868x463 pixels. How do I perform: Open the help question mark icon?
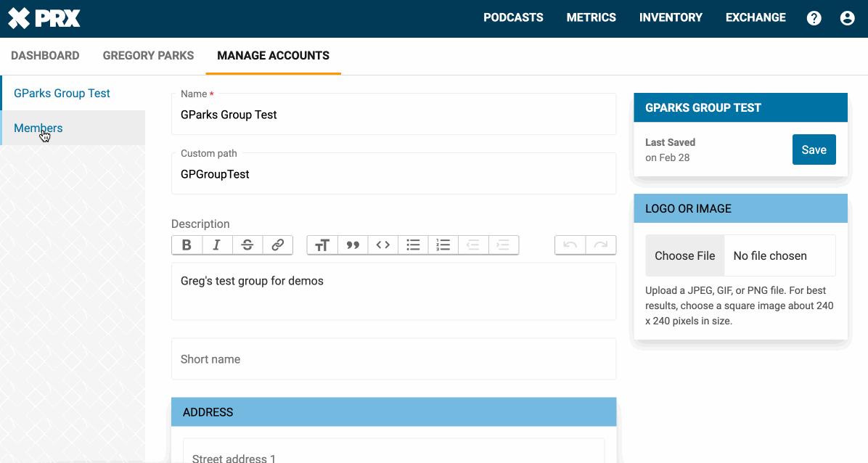(x=814, y=18)
